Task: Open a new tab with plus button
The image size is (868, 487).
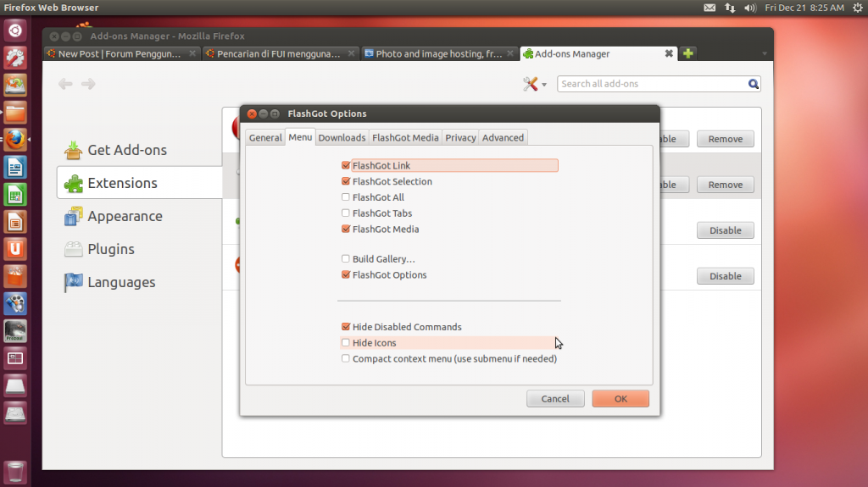Action: click(688, 53)
